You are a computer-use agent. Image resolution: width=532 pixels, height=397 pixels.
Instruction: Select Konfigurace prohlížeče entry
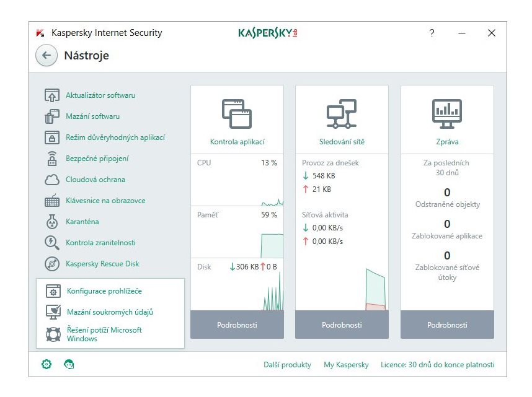click(x=104, y=291)
